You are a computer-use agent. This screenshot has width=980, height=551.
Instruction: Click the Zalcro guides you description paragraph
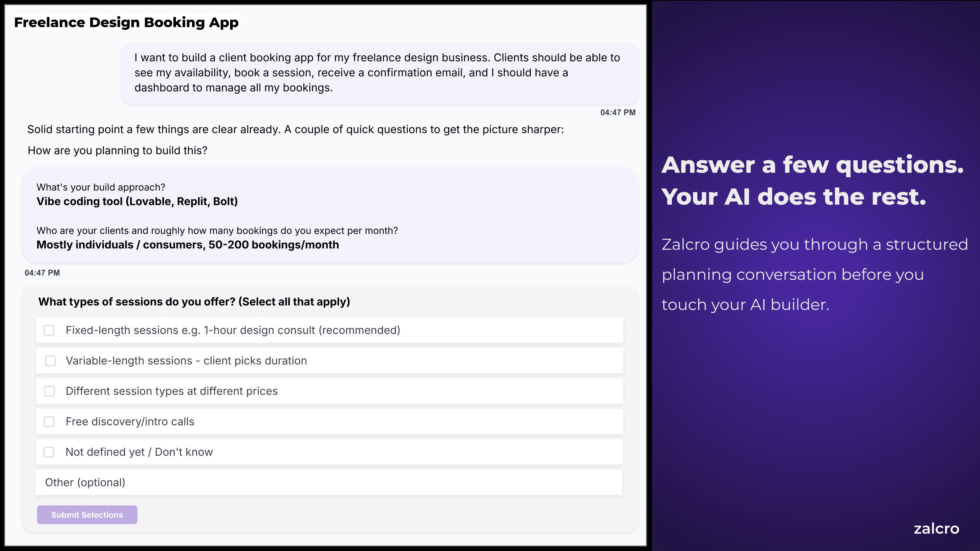[815, 274]
